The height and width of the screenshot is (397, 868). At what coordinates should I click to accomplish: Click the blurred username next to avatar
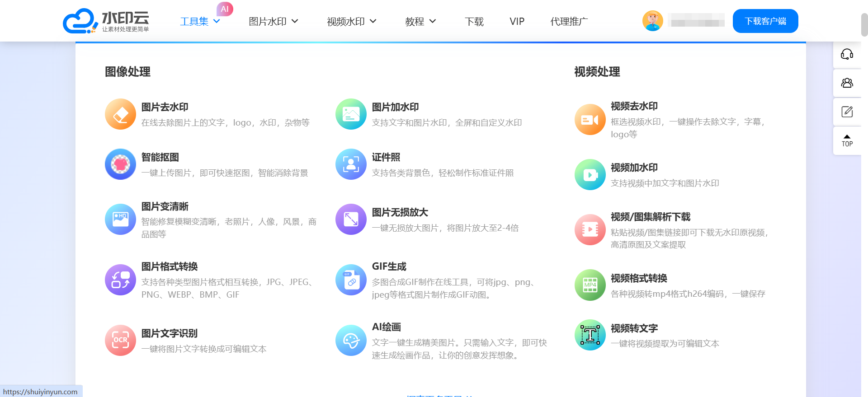[696, 20]
